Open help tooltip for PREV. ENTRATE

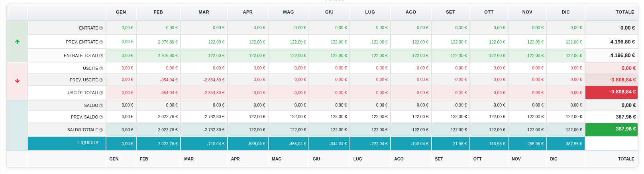click(x=101, y=42)
